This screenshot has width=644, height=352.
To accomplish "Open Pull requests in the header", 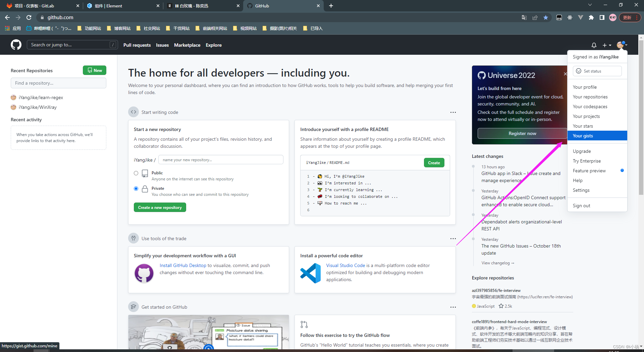I will pyautogui.click(x=137, y=45).
